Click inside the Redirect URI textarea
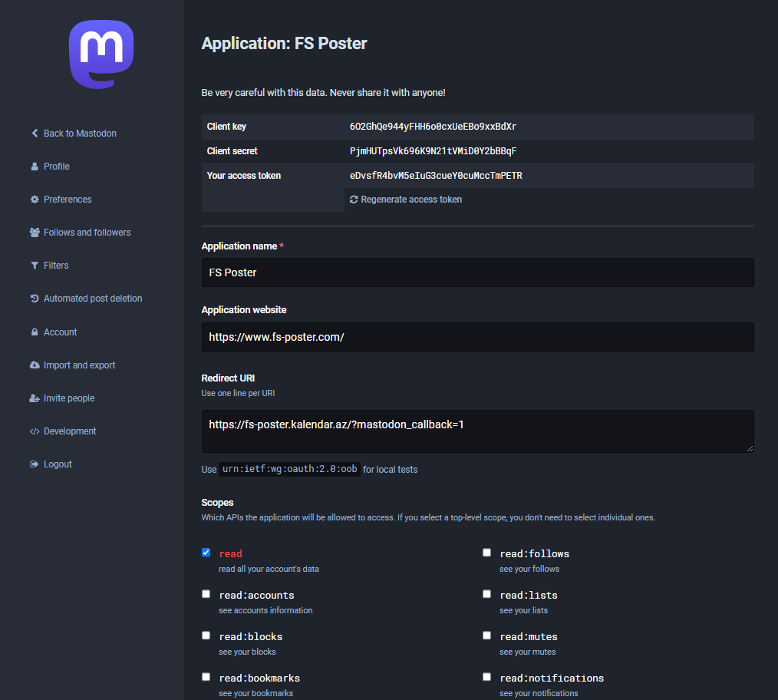 tap(478, 431)
